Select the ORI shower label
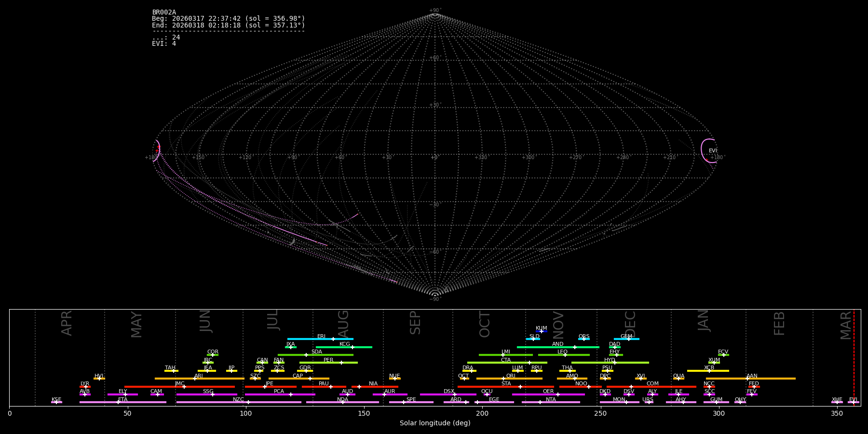The height and width of the screenshot is (434, 868). pos(510,376)
